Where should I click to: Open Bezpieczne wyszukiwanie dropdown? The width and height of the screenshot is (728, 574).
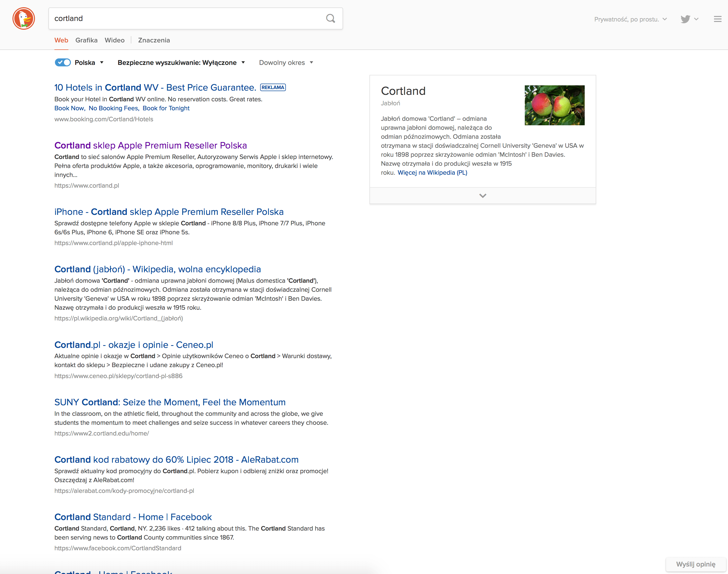181,62
